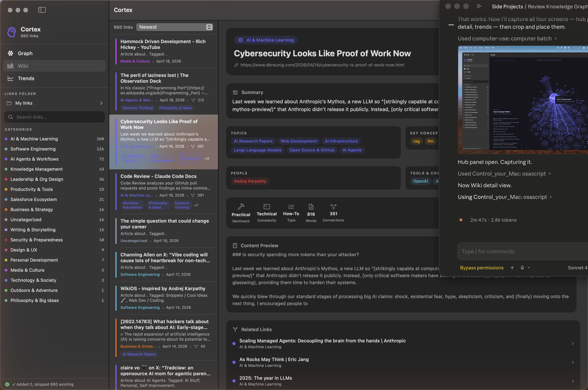This screenshot has width=588, height=390.
Task: Click the Open Source & GitHub topic tag
Action: coord(312,150)
